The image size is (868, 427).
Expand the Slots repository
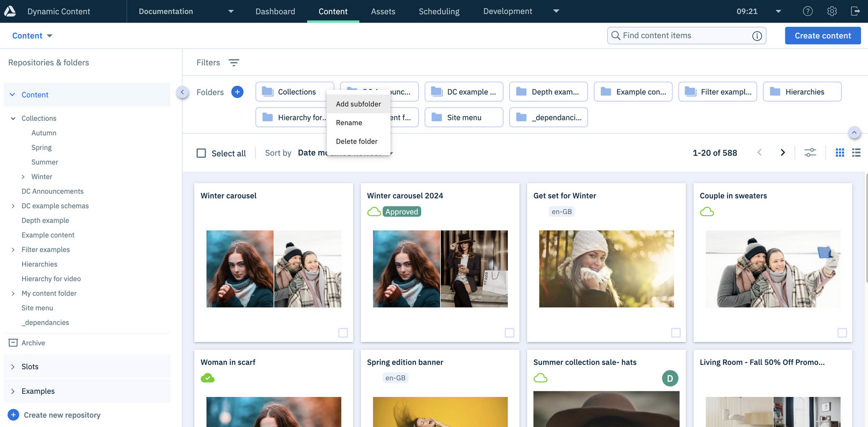[x=13, y=367]
